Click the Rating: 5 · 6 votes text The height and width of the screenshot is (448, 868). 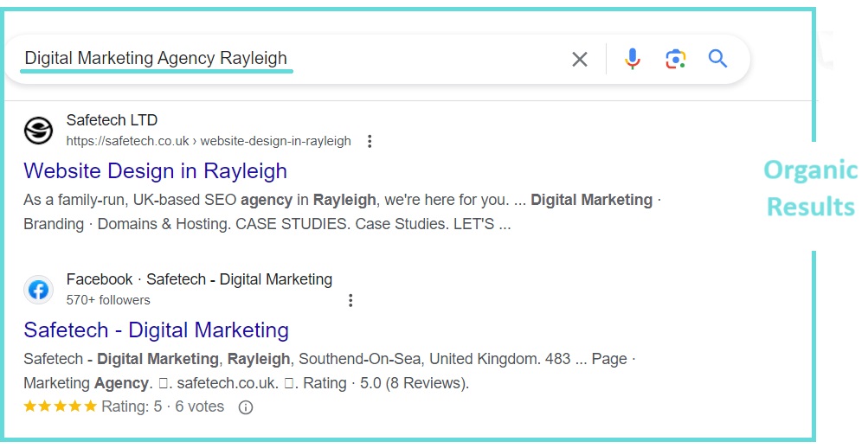tap(163, 406)
